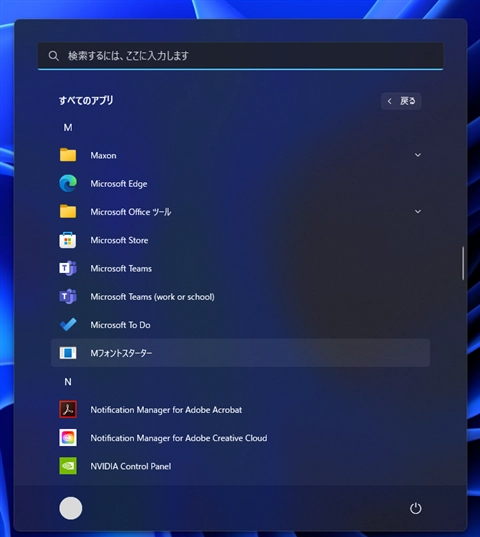The image size is (480, 537).
Task: Open the user account avatar
Action: [71, 508]
